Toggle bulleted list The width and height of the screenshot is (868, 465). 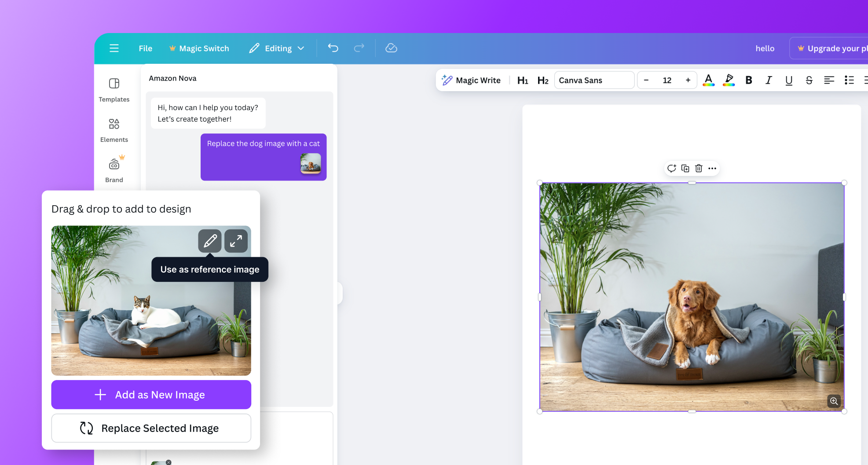coord(849,80)
